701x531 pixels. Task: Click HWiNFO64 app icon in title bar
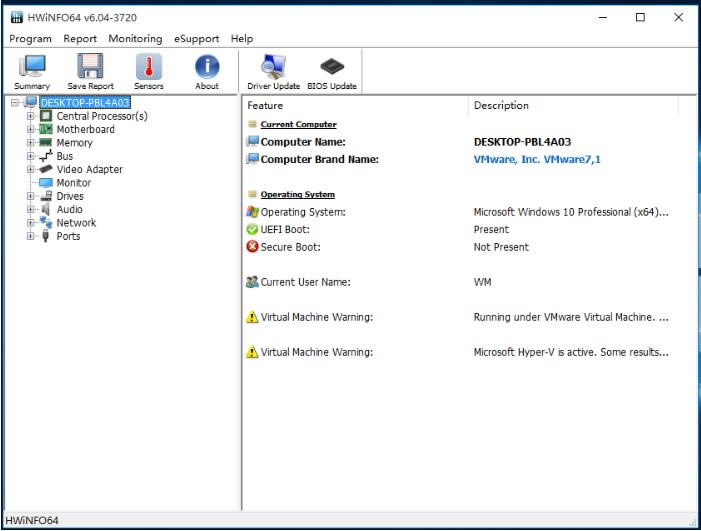(x=17, y=17)
